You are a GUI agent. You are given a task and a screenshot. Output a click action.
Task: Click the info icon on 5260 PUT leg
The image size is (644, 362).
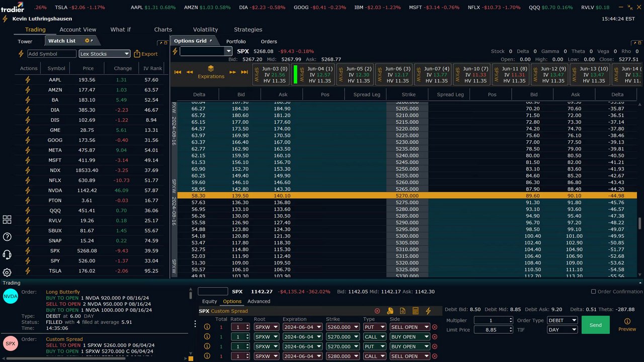(x=207, y=327)
